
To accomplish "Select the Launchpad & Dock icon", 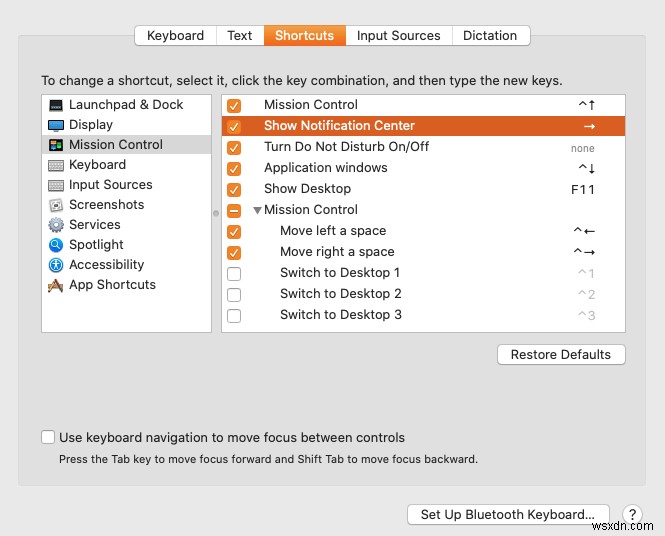I will pyautogui.click(x=56, y=105).
